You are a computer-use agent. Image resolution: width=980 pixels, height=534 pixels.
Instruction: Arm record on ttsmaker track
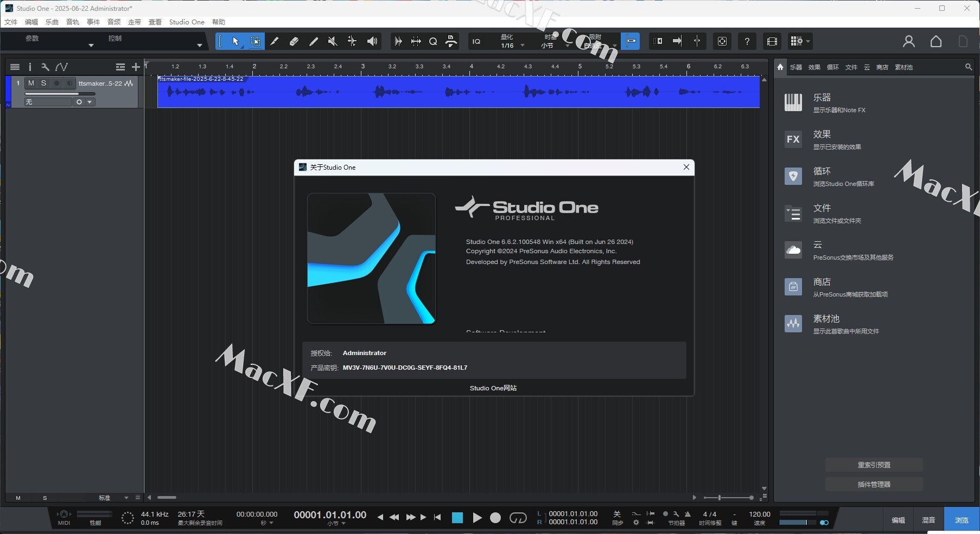56,83
